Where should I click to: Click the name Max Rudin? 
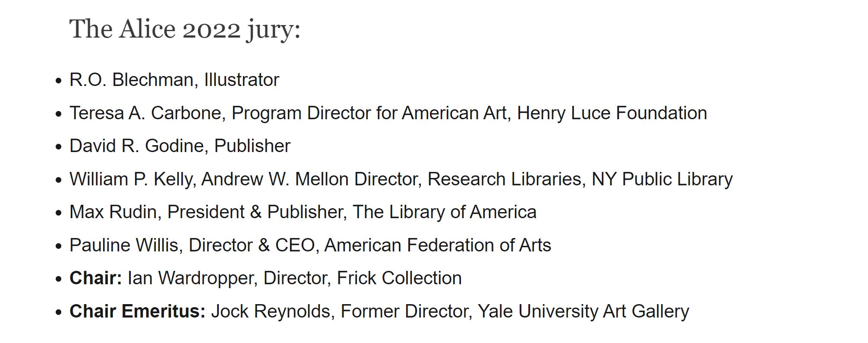pos(113,212)
